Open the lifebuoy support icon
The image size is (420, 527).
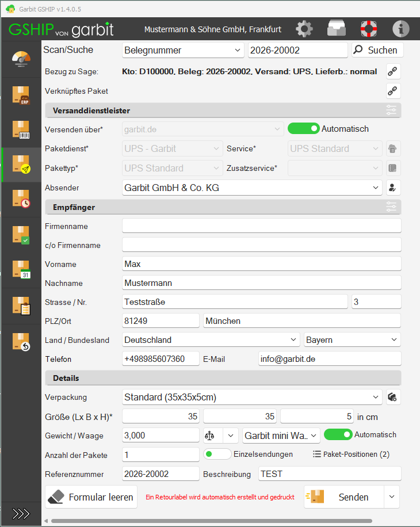[x=369, y=29]
